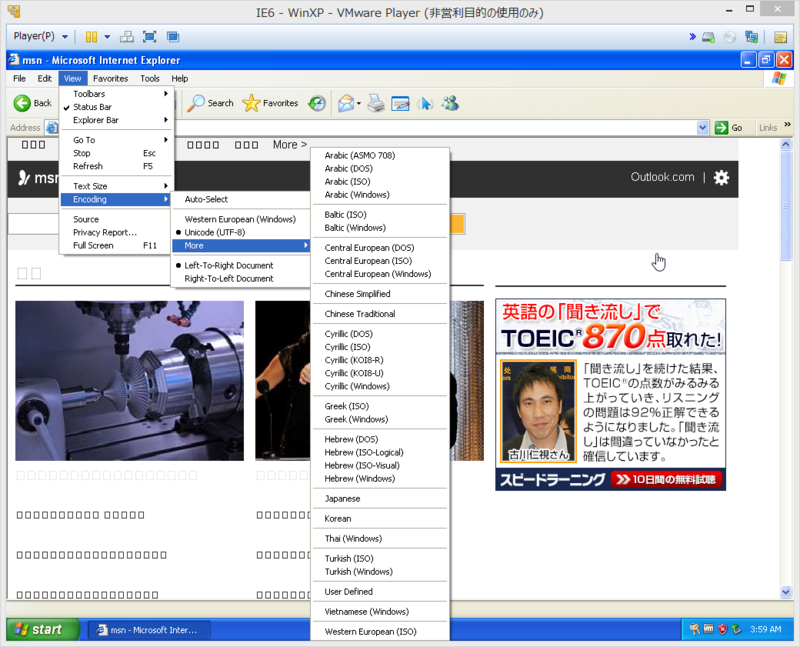Image resolution: width=800 pixels, height=647 pixels.
Task: Open the Tools menu
Action: pos(149,79)
